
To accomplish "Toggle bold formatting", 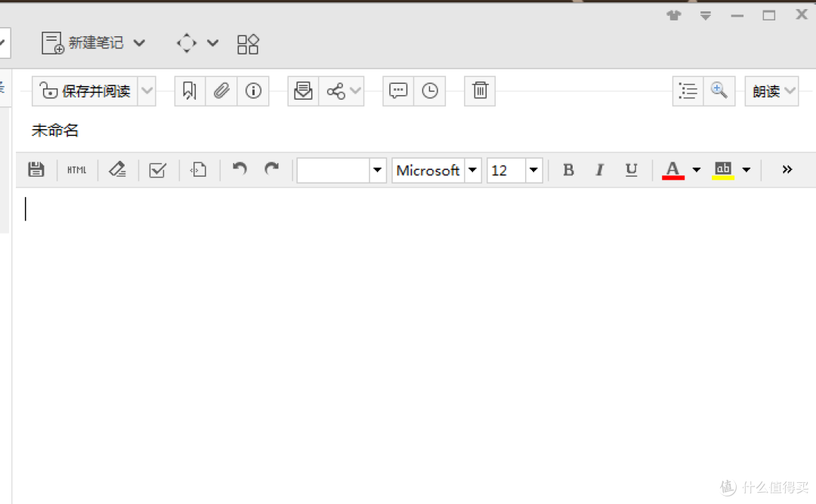I will coord(568,170).
